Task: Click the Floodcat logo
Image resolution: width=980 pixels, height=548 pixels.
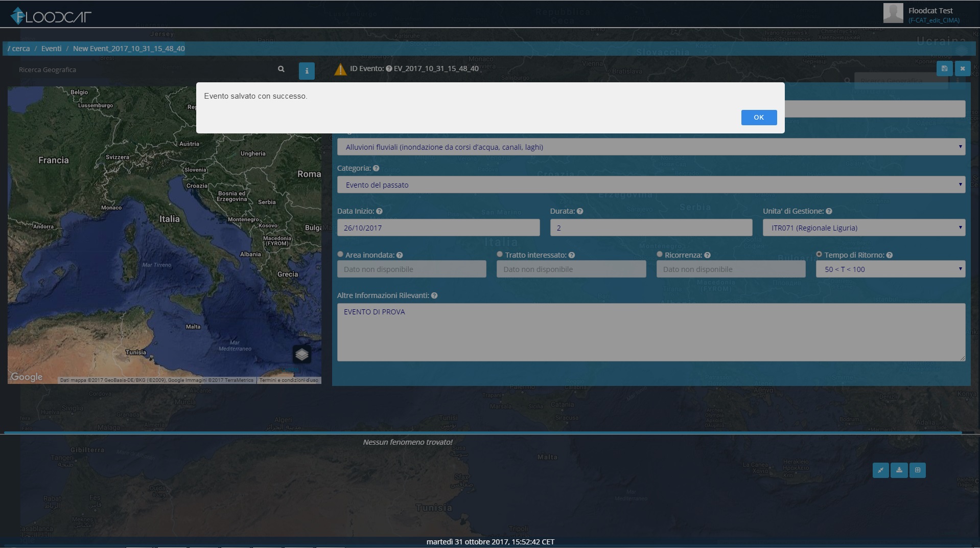Action: point(51,16)
